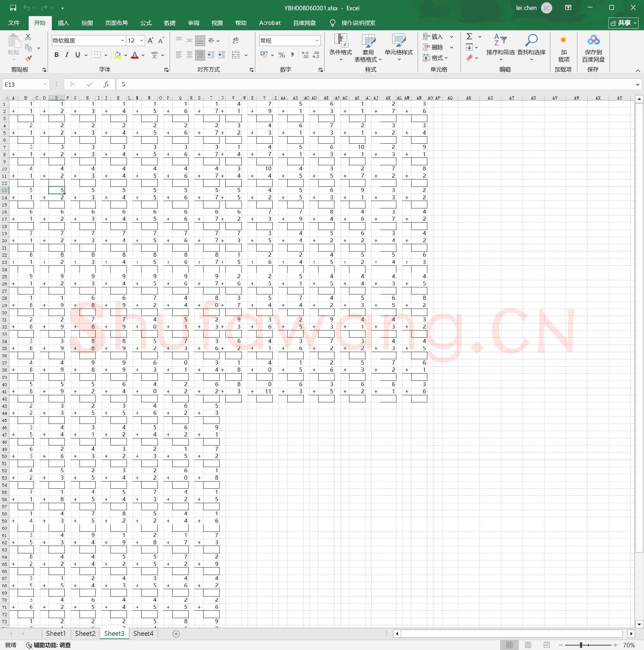The width and height of the screenshot is (644, 650).
Task: Click Save to Baidu Netdisk icon
Action: tap(593, 41)
